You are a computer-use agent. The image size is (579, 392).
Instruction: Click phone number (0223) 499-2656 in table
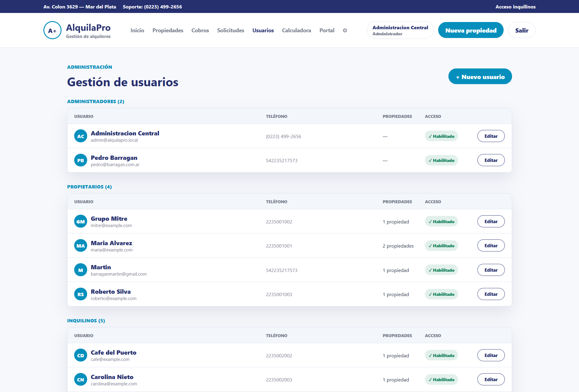tap(283, 137)
